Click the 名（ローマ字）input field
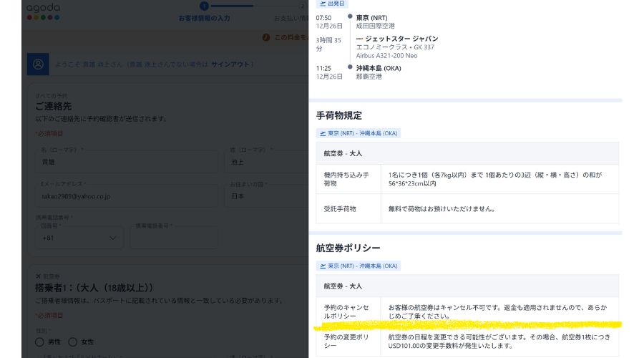The width and height of the screenshot is (644, 358). (127, 162)
